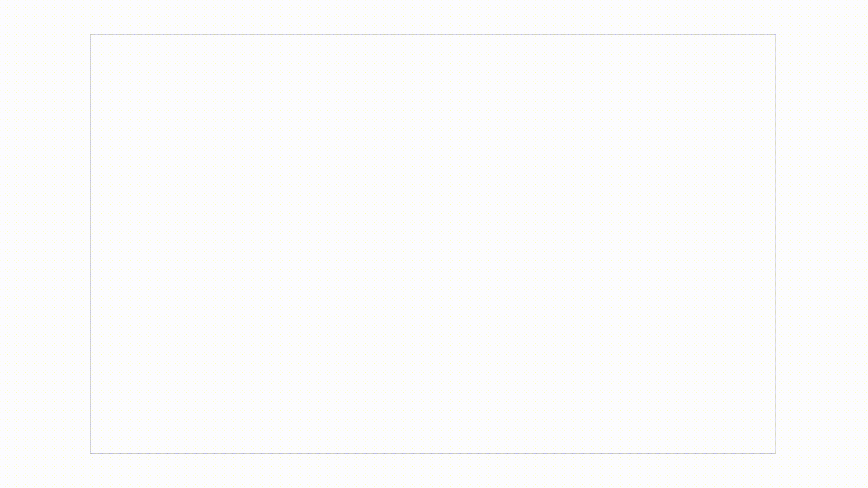Click the bottom border line of the empty panel
Viewport: 868px width, 488px height.
pyautogui.click(x=433, y=453)
